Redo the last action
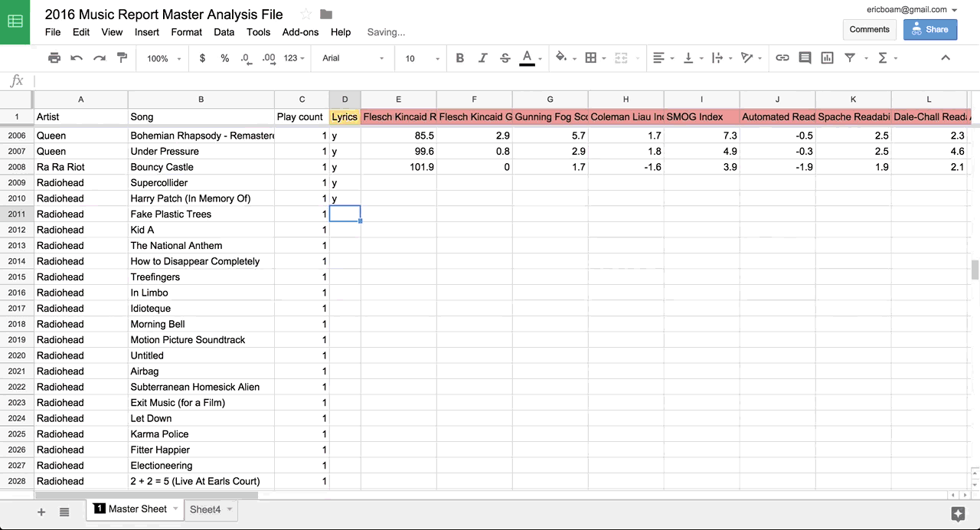 tap(99, 58)
